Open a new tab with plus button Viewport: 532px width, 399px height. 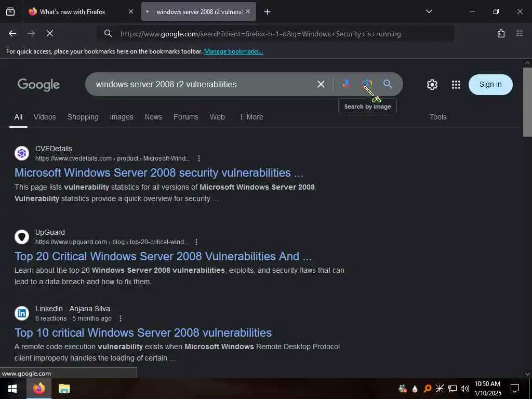click(268, 12)
